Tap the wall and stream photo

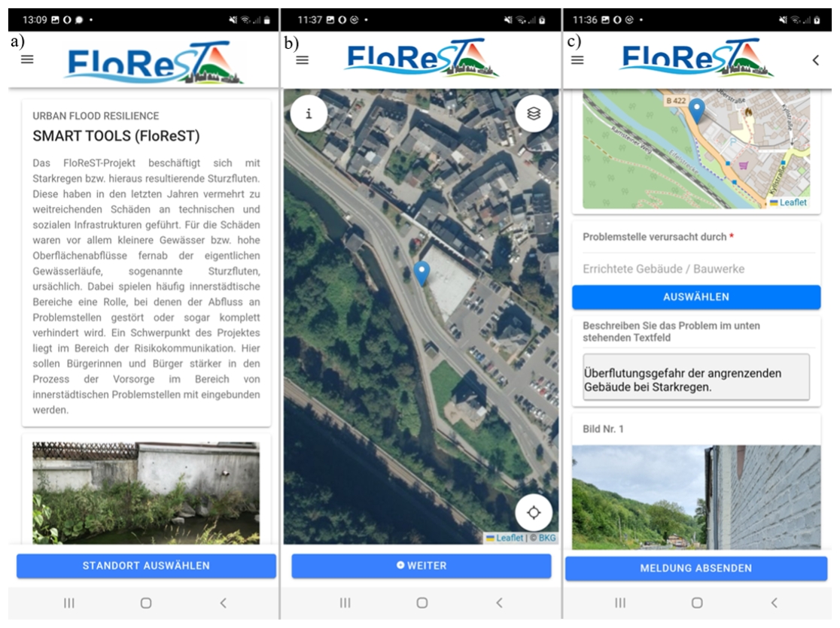pos(146,493)
